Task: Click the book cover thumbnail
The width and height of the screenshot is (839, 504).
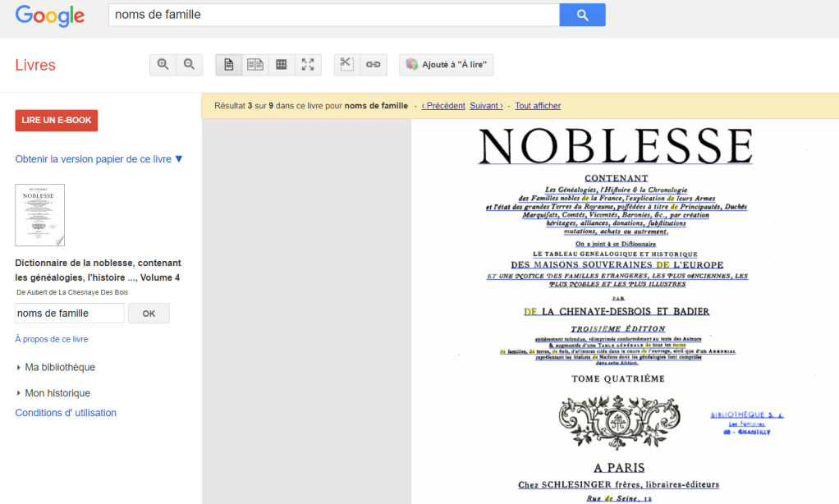Action: click(39, 215)
